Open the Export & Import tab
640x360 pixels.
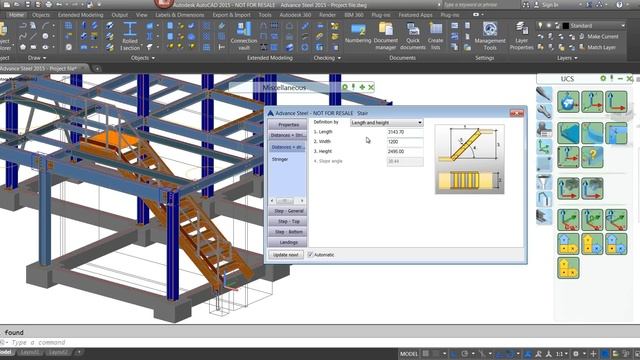click(x=231, y=15)
